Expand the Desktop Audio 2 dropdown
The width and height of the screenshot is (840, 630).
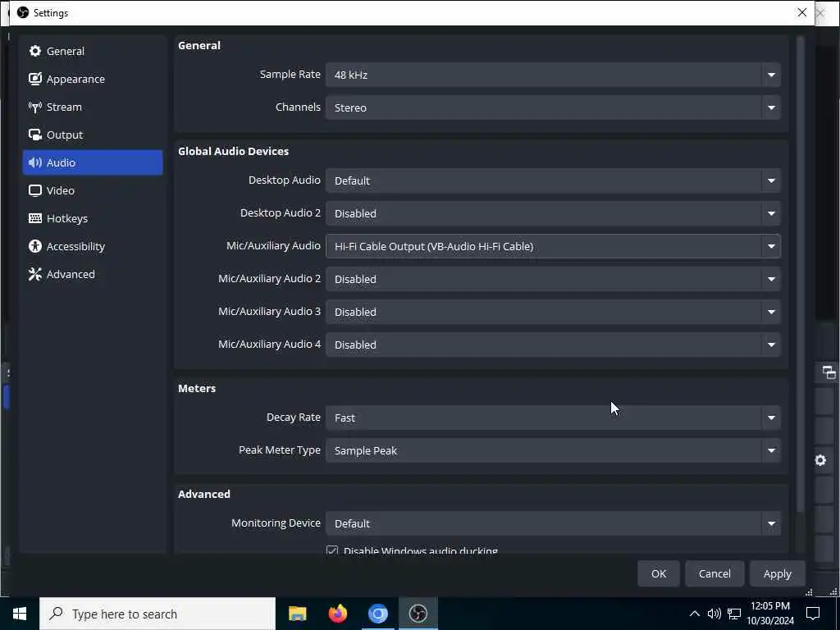(553, 213)
